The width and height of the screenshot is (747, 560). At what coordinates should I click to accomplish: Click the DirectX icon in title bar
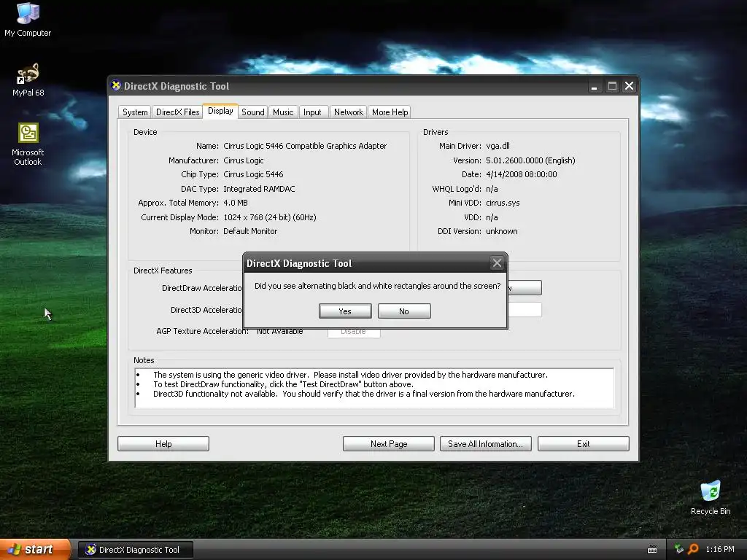[x=116, y=86]
